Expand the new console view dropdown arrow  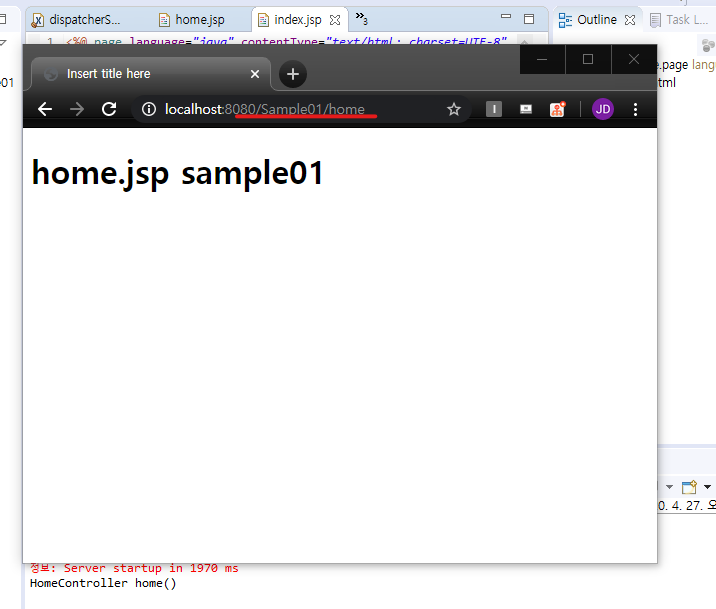(707, 487)
